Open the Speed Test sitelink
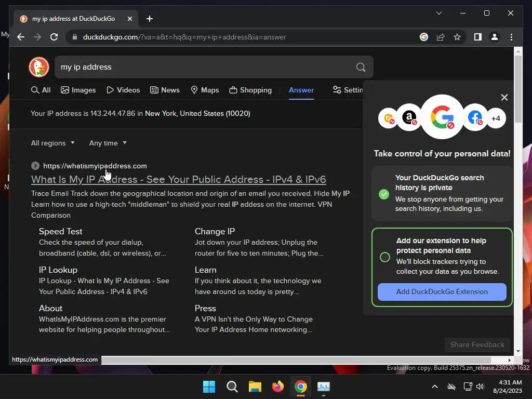532x399 pixels. pos(60,231)
